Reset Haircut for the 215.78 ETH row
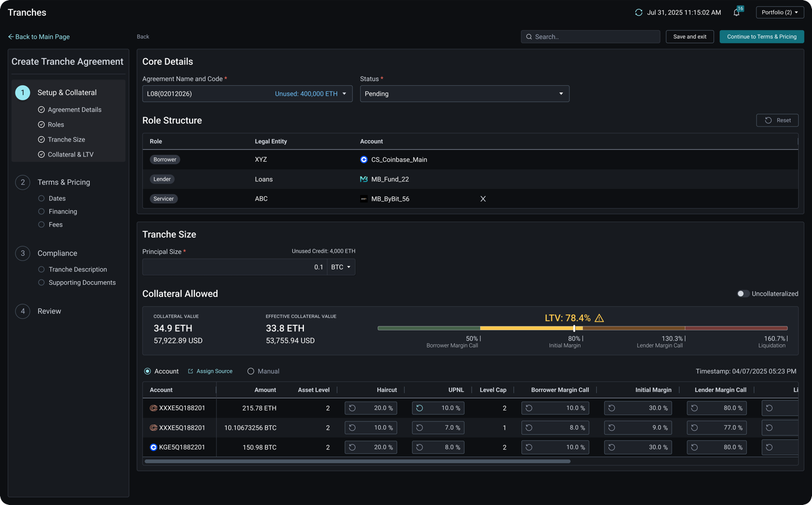The image size is (812, 505). (x=352, y=408)
